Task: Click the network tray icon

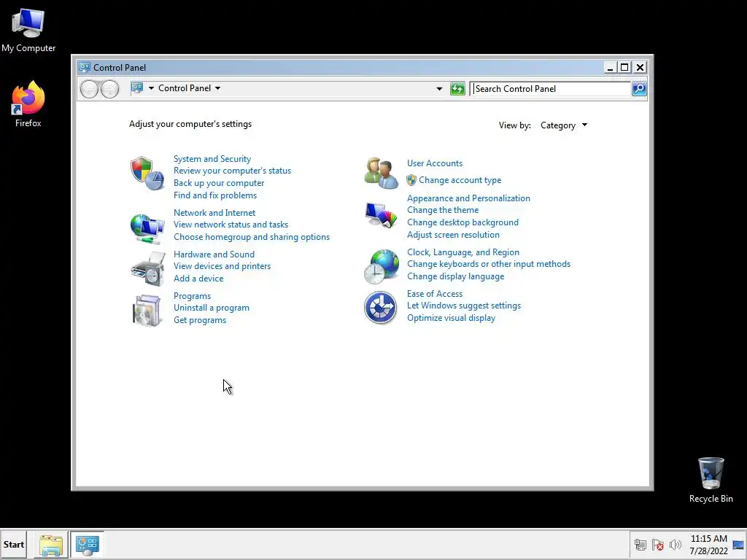Action: point(640,545)
